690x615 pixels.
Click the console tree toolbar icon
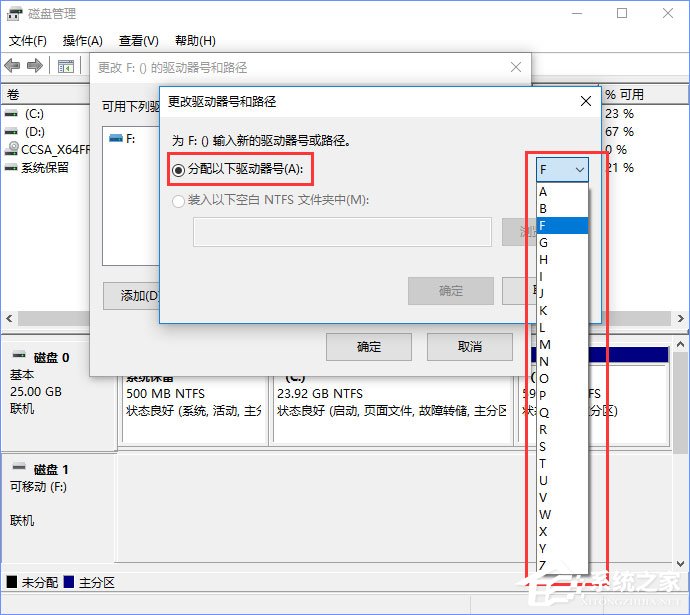coord(66,66)
